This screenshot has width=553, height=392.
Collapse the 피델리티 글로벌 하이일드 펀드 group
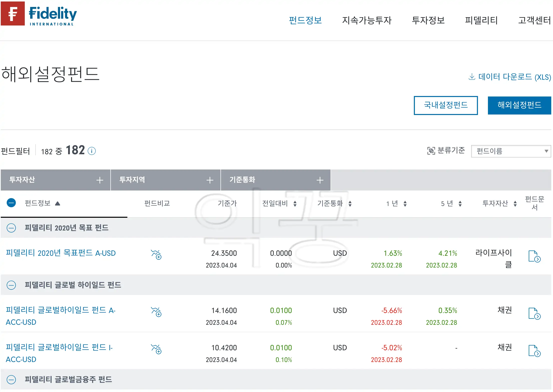(x=11, y=285)
